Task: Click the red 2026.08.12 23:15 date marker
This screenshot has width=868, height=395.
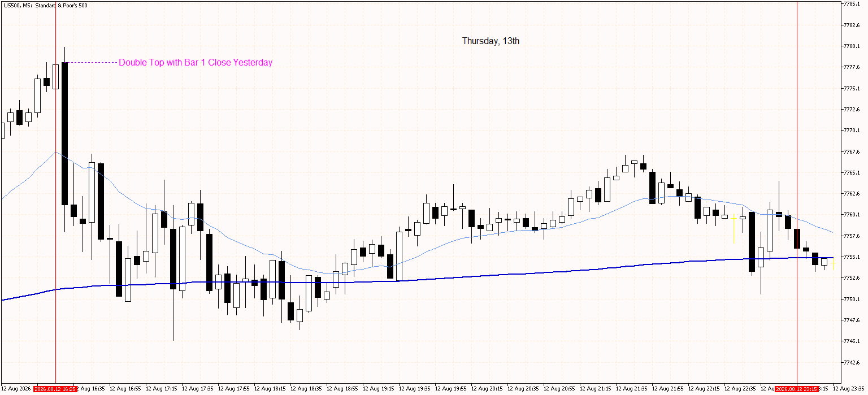Action: (797, 389)
